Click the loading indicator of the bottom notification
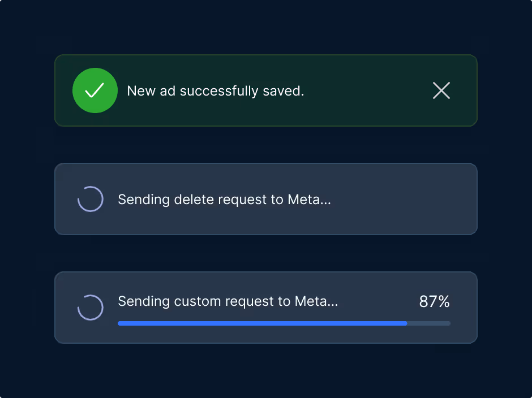 pos(91,308)
